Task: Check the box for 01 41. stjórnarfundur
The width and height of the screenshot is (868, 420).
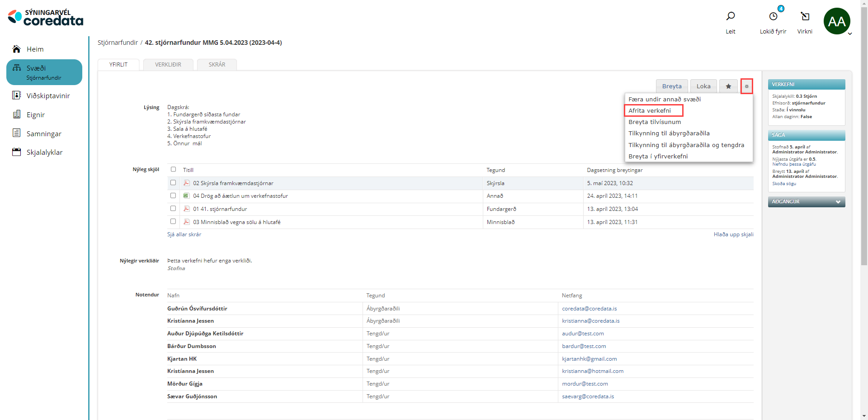Action: click(x=173, y=209)
